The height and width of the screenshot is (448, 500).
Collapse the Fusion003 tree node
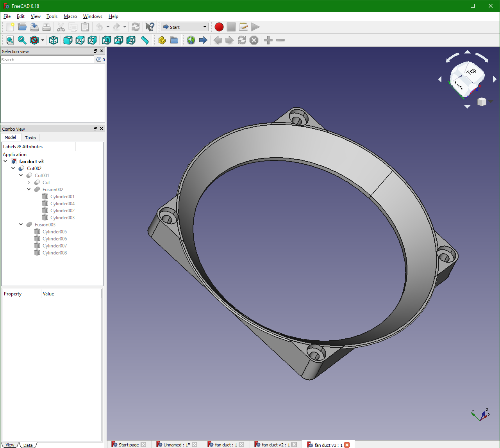(x=21, y=225)
